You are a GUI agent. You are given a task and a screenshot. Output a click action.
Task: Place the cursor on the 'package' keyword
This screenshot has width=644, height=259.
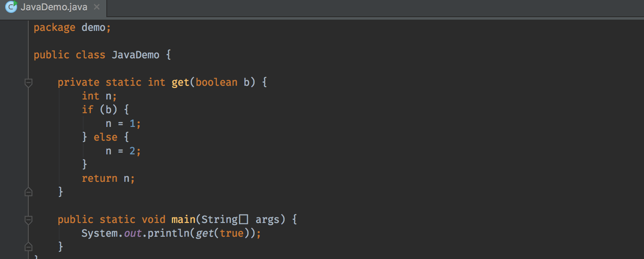pos(54,28)
